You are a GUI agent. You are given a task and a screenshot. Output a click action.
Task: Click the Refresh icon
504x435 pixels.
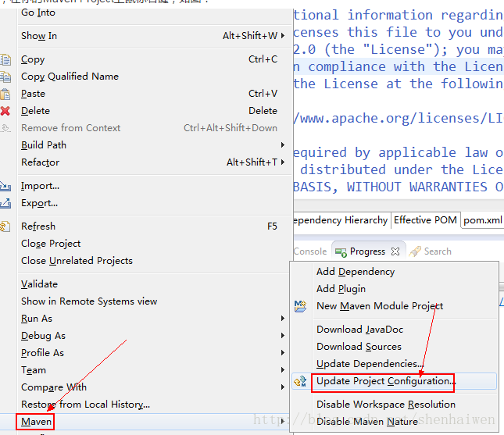[5, 226]
